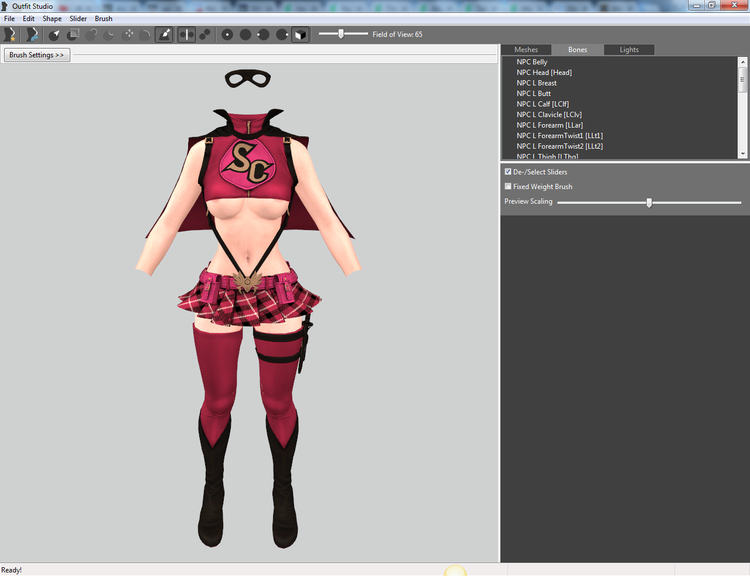This screenshot has height=576, width=750.
Task: Open the Shape menu
Action: coord(52,19)
